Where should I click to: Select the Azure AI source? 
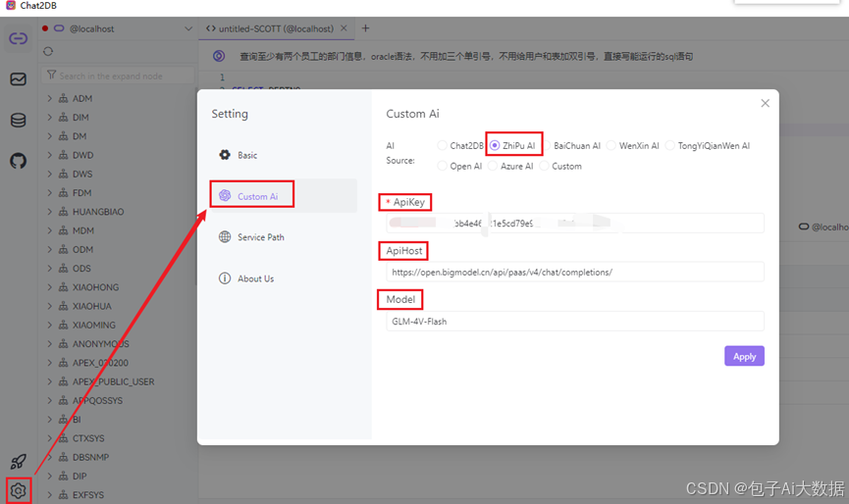point(493,166)
